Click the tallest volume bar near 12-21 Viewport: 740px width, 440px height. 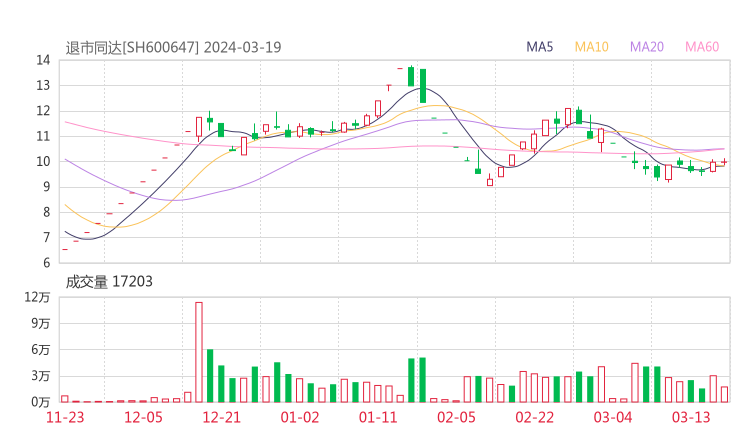(199, 352)
